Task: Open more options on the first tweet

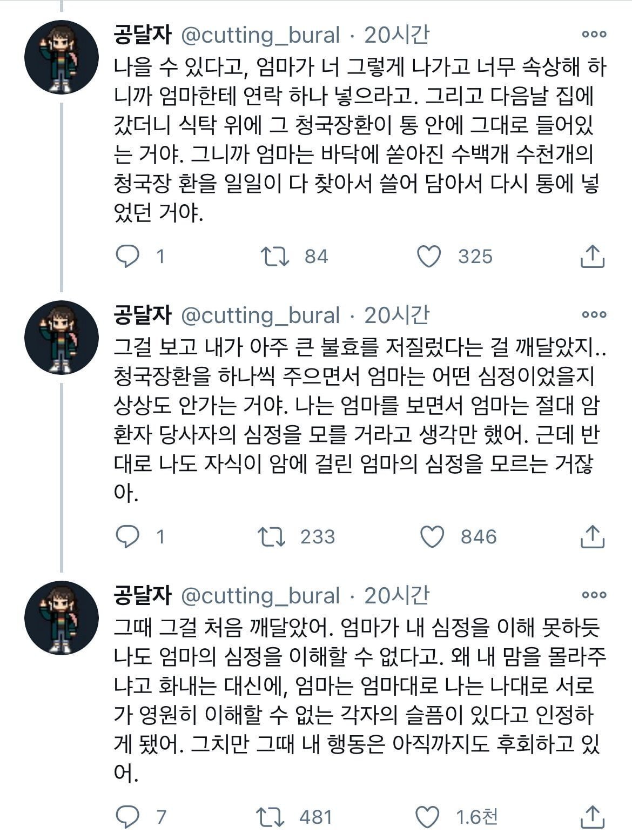Action: 594,35
